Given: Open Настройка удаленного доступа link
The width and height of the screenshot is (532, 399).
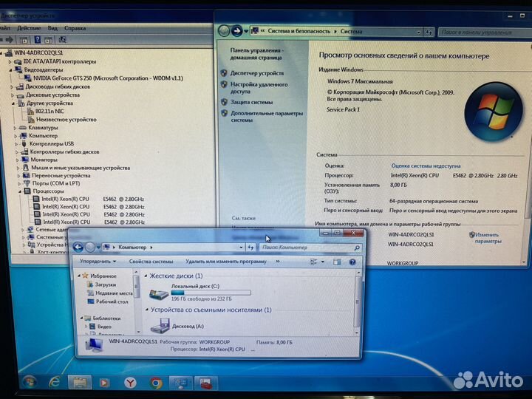Looking at the screenshot, I should (259, 88).
